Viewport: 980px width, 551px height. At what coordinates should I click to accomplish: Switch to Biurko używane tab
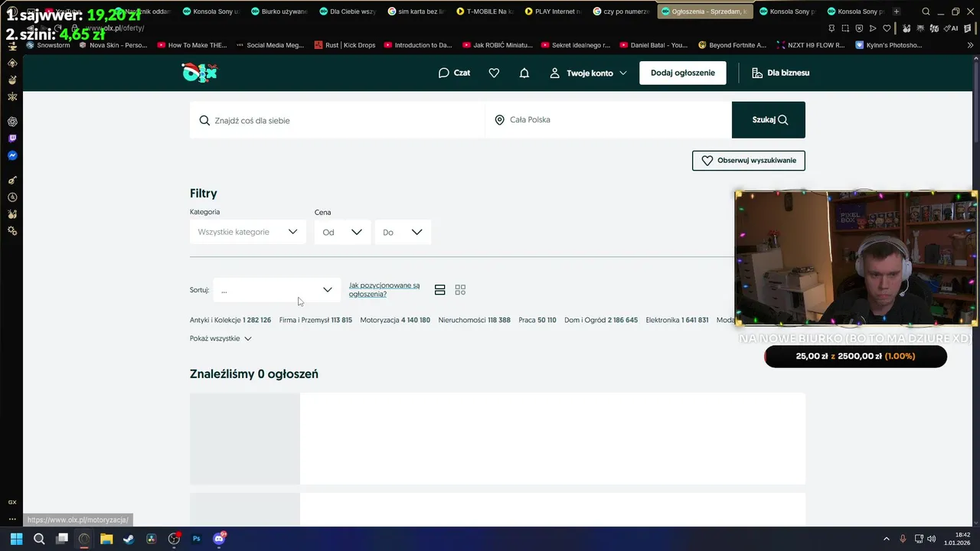click(x=279, y=11)
